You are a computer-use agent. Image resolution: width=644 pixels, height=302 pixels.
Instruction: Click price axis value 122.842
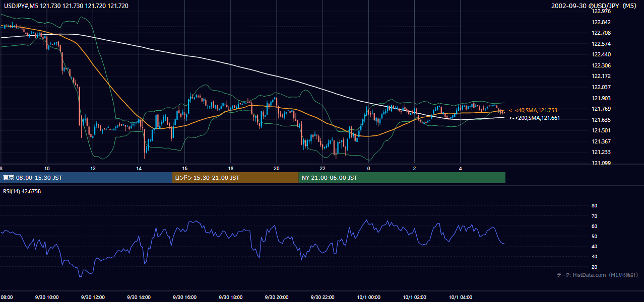coord(602,22)
